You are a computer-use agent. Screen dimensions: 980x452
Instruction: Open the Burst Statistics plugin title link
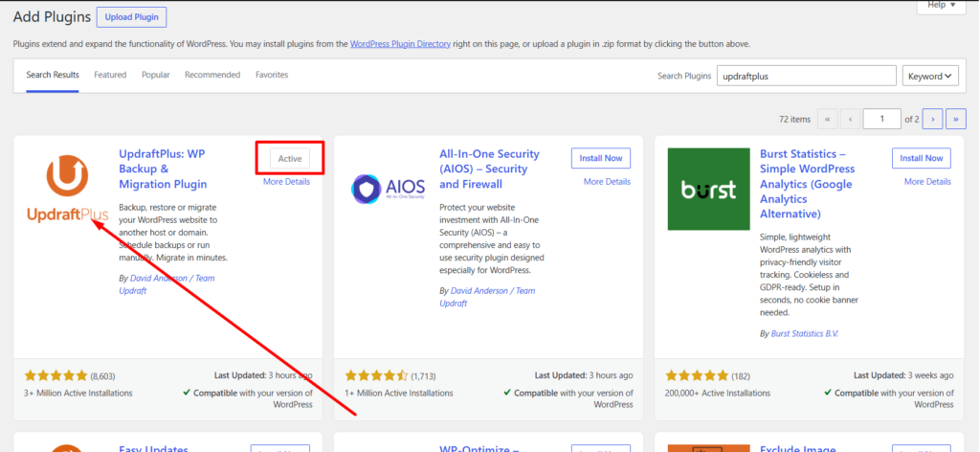tap(808, 184)
